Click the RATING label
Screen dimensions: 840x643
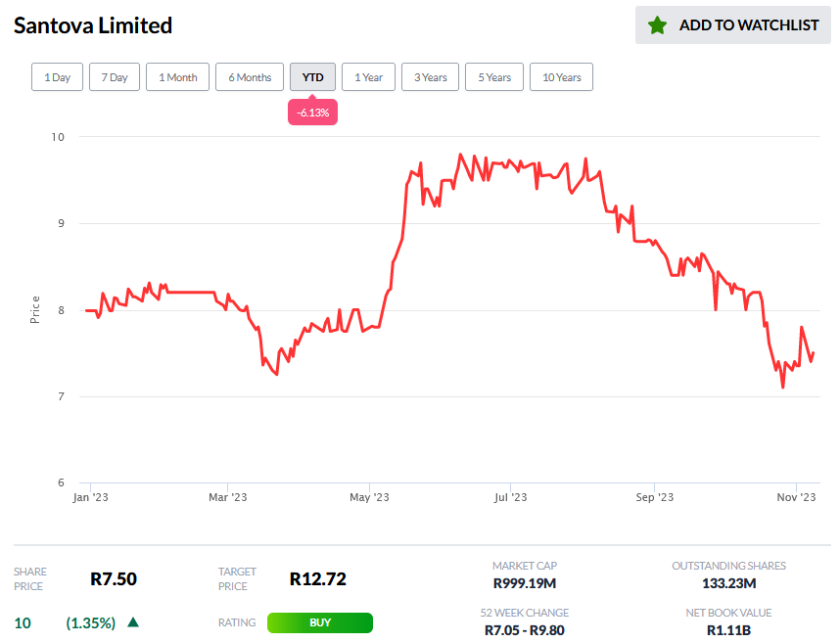[x=237, y=622]
